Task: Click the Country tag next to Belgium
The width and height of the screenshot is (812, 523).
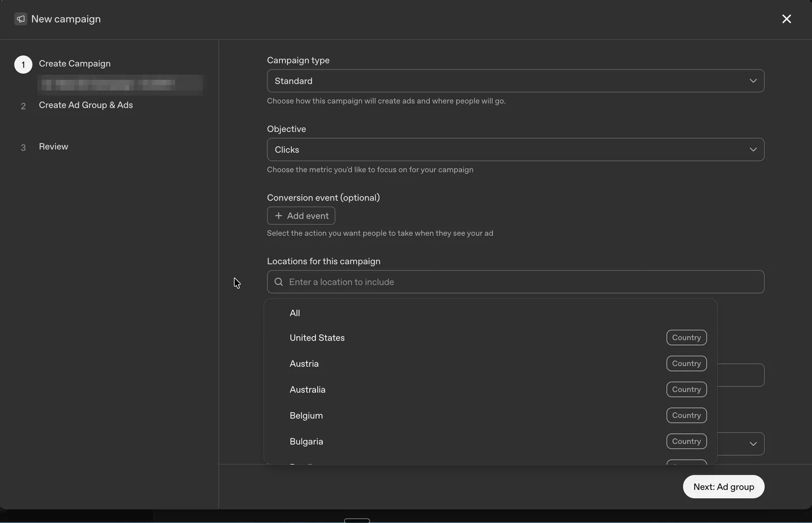Action: coord(686,415)
